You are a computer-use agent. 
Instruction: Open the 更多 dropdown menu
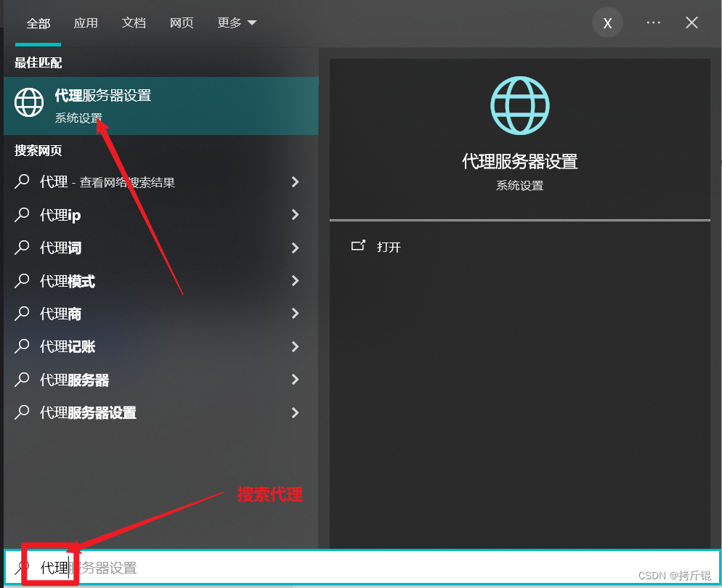pyautogui.click(x=237, y=23)
